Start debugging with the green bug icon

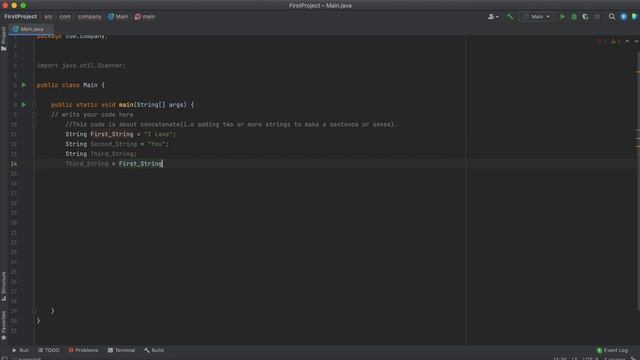[574, 17]
